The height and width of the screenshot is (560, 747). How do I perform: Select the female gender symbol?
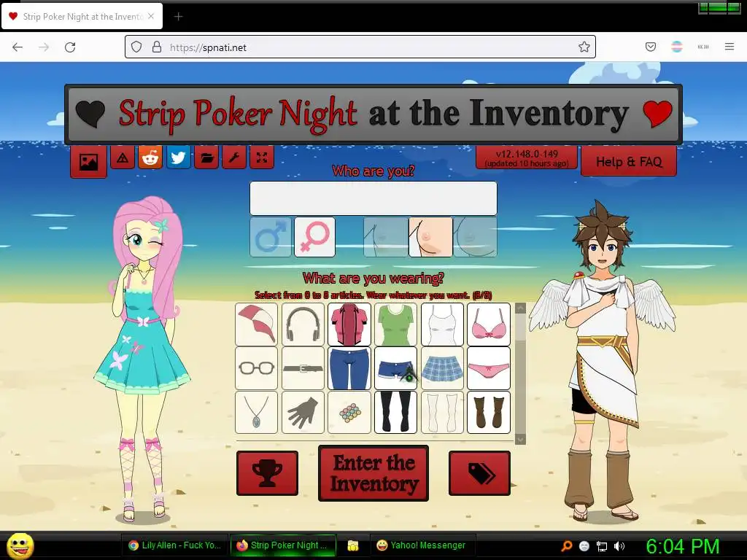tap(314, 237)
